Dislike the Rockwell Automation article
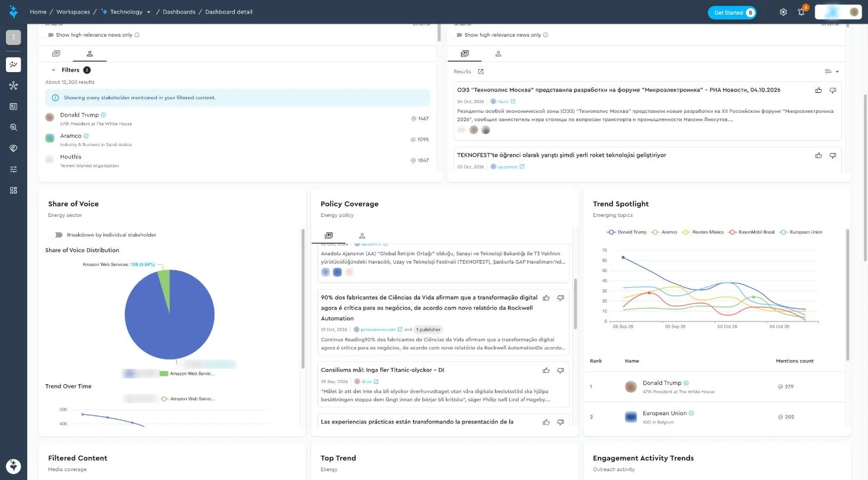868x480 pixels. click(560, 298)
